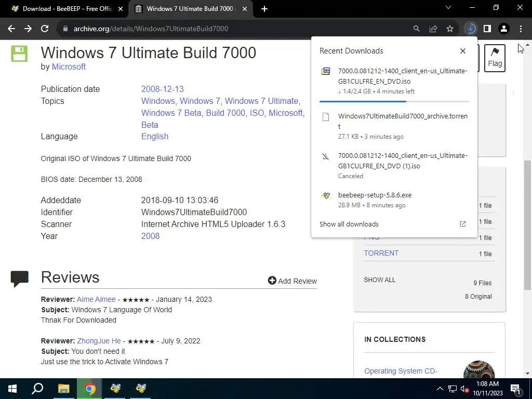Screen dimensions: 532x399
Task: Show all download files
Action: 380,280
